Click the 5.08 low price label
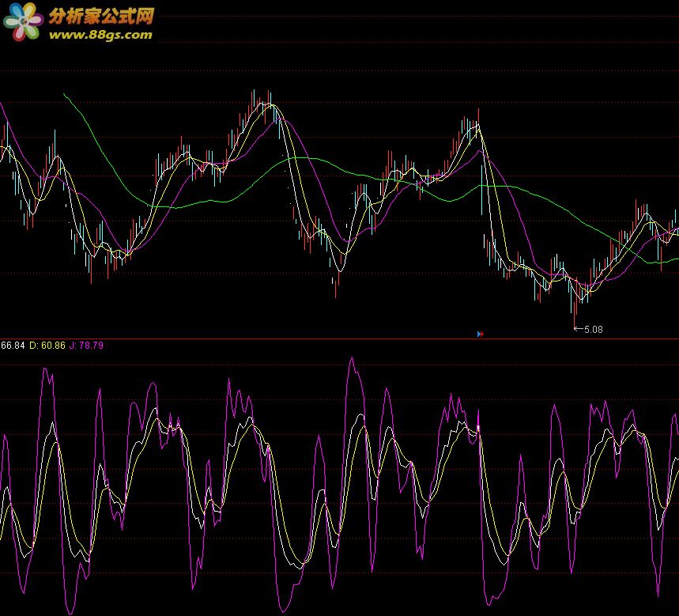 pos(593,329)
